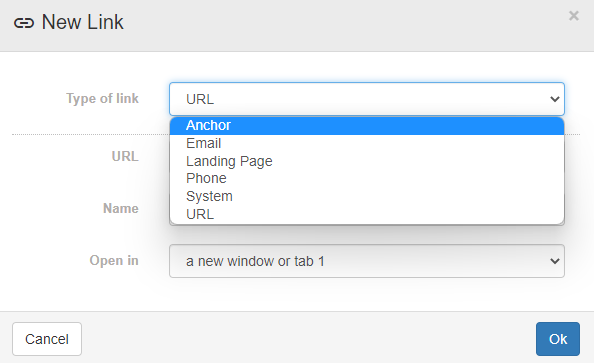The height and width of the screenshot is (363, 594).
Task: Select Anchor from the link type list
Action: coord(367,125)
